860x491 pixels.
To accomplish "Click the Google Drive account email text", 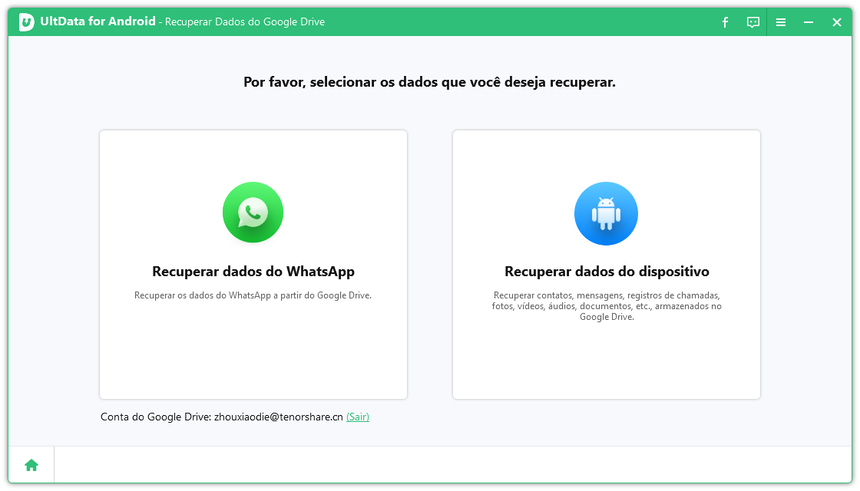I will [278, 417].
